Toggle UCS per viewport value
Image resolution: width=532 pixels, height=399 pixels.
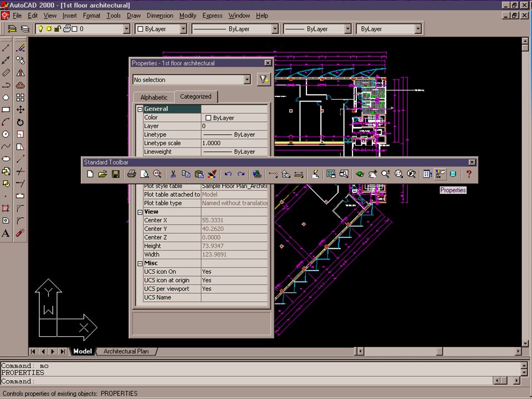[x=234, y=289]
